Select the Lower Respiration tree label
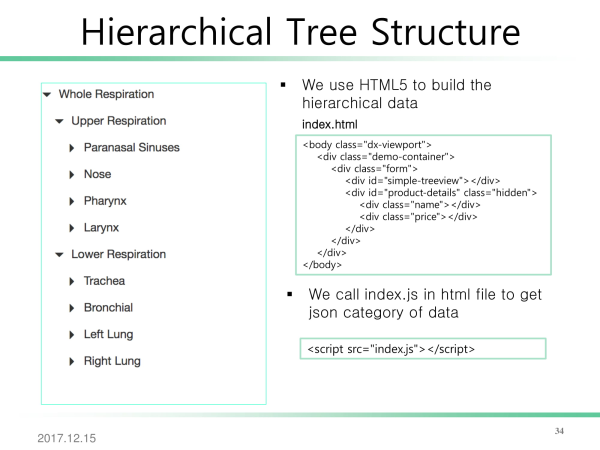600x450 pixels. [119, 254]
